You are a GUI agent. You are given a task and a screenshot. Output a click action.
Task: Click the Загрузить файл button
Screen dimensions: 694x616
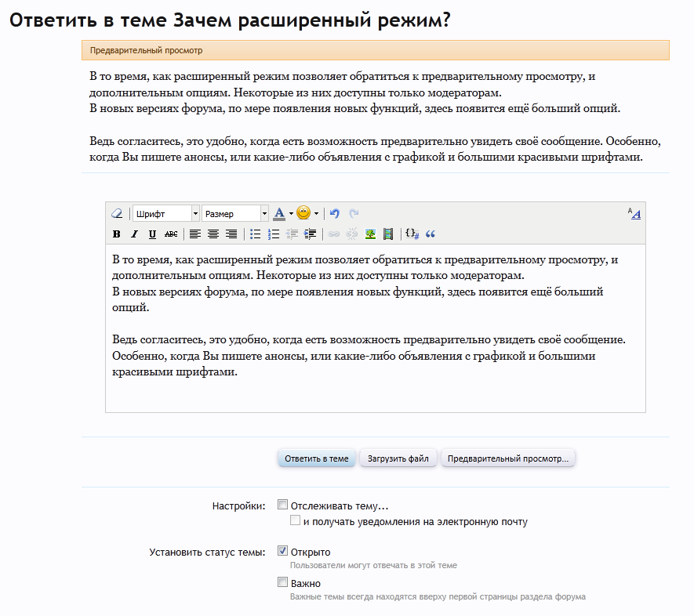click(x=398, y=458)
